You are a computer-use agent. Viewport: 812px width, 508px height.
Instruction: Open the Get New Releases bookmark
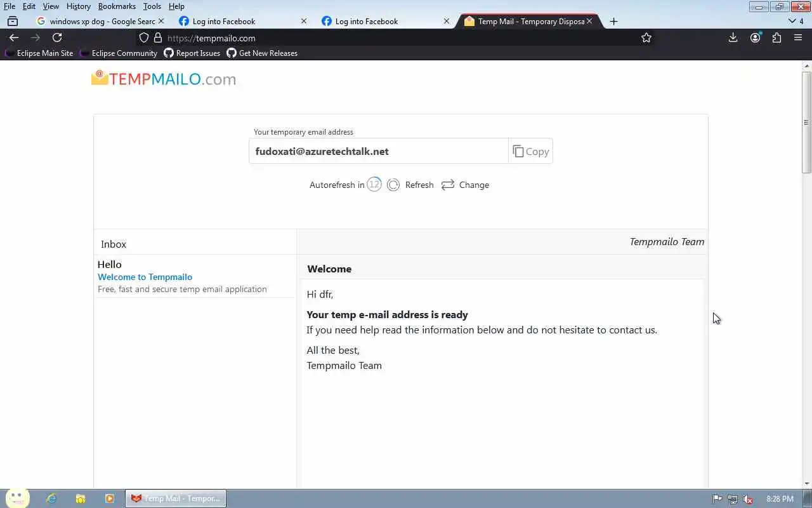coord(262,53)
